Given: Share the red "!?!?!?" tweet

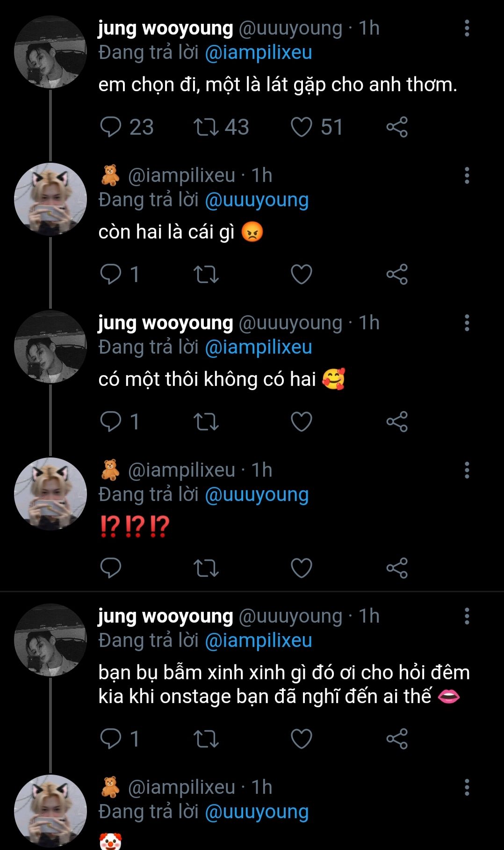Looking at the screenshot, I should tap(397, 568).
